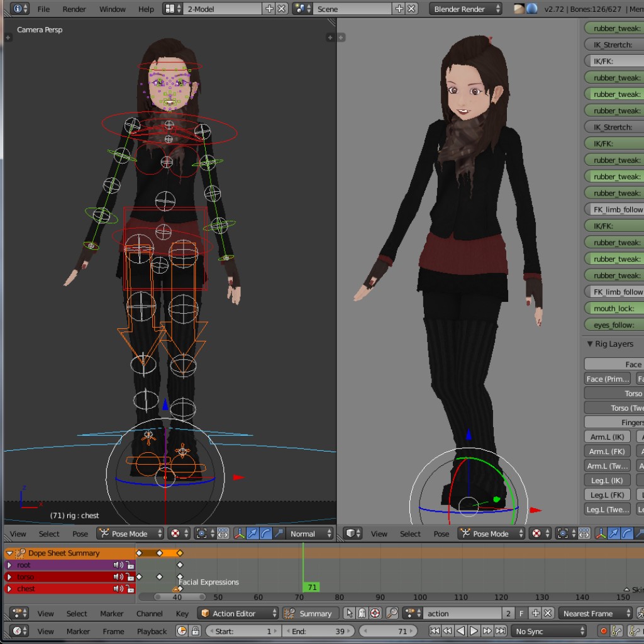The image size is (644, 644).
Task: Open the File menu
Action: (x=43, y=9)
